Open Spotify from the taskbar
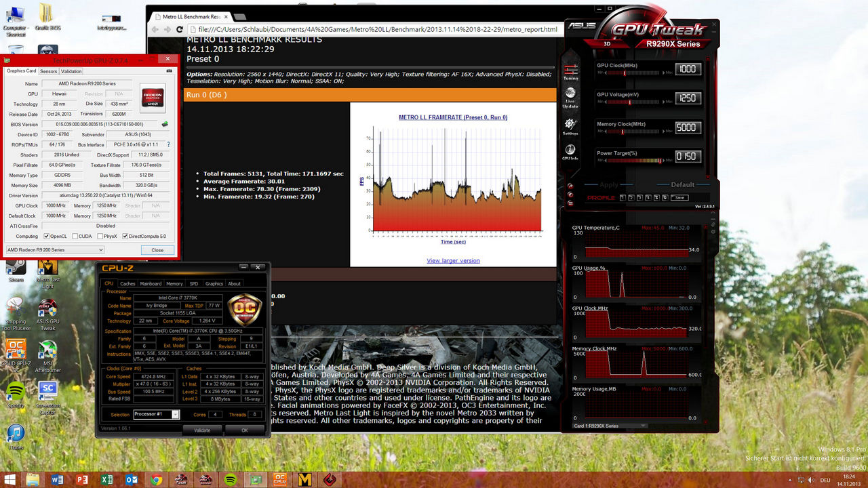Image resolution: width=868 pixels, height=488 pixels. (230, 480)
